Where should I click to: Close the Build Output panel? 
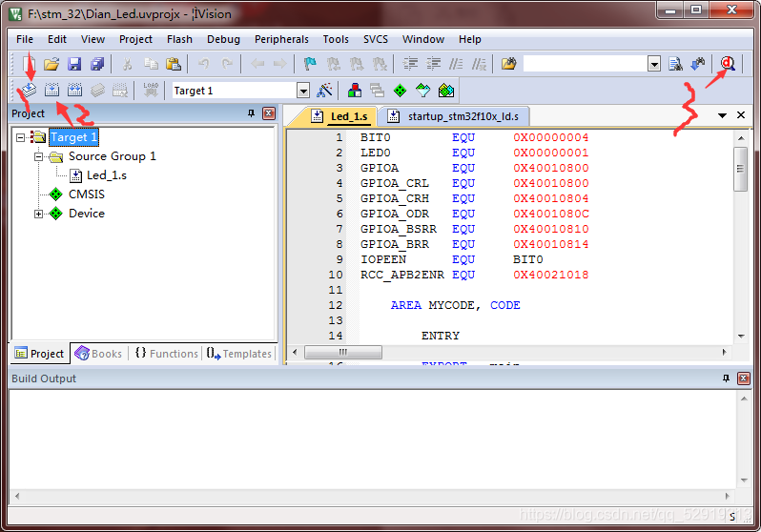click(x=744, y=379)
